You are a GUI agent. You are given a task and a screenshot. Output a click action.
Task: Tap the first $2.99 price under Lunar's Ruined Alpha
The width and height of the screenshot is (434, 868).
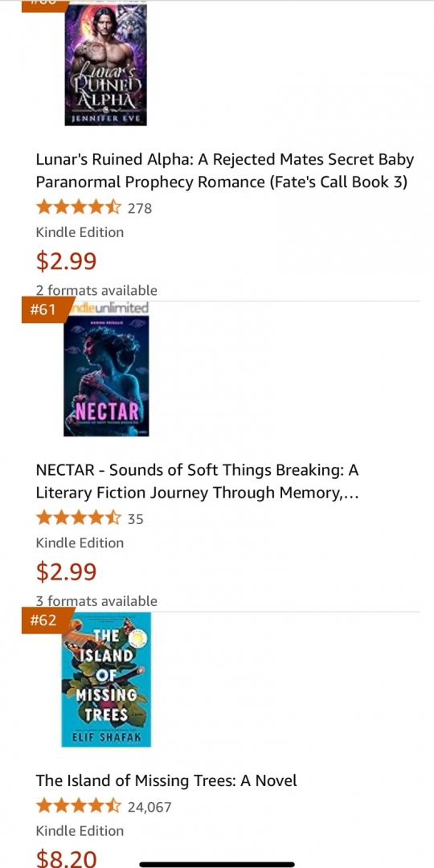coord(67,261)
